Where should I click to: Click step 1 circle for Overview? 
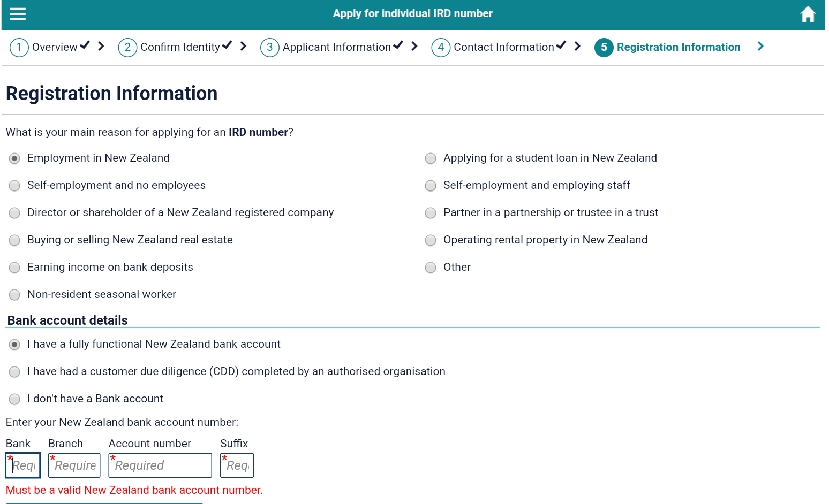pos(19,48)
